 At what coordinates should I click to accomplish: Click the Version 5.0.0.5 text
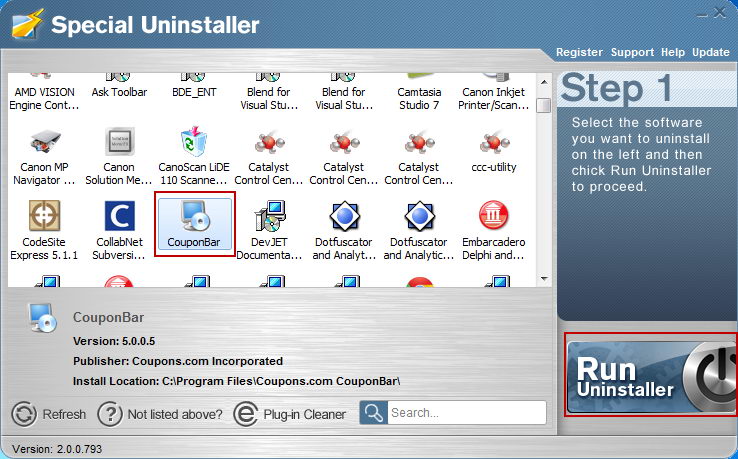114,341
